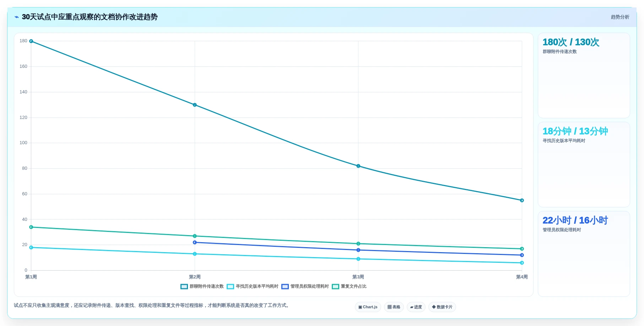The height and width of the screenshot is (326, 644).
Task: Select the 数据卡片 tag chip
Action: pyautogui.click(x=442, y=307)
